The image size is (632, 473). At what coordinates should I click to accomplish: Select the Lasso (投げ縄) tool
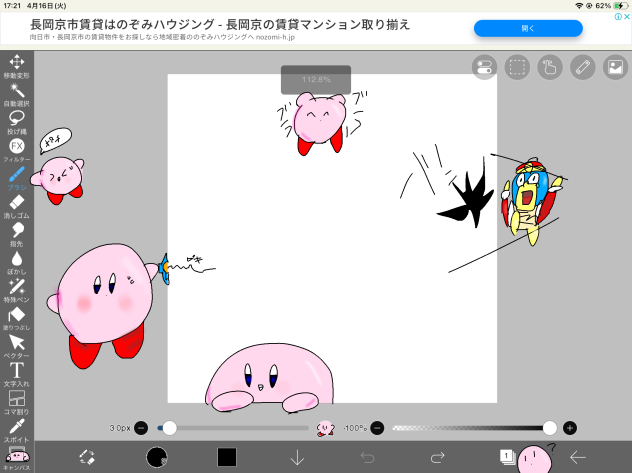pyautogui.click(x=17, y=122)
